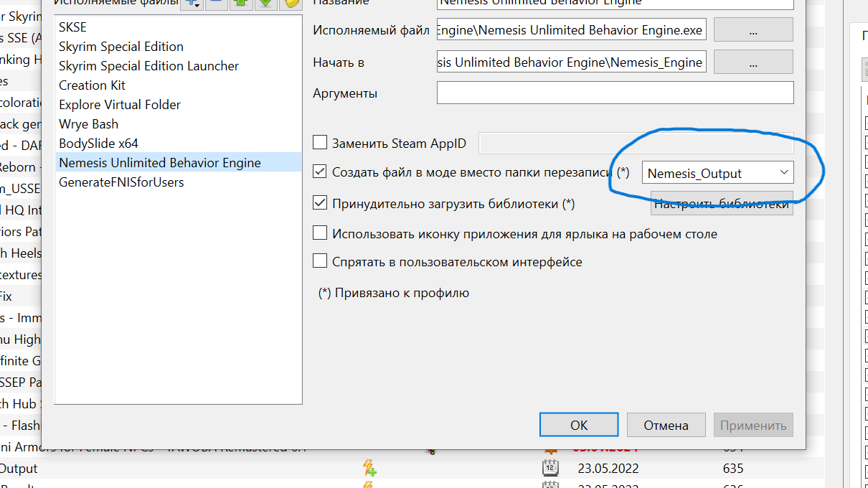Viewport: 868px width, 488px height.
Task: Click into the Аргументы input field
Action: (615, 93)
